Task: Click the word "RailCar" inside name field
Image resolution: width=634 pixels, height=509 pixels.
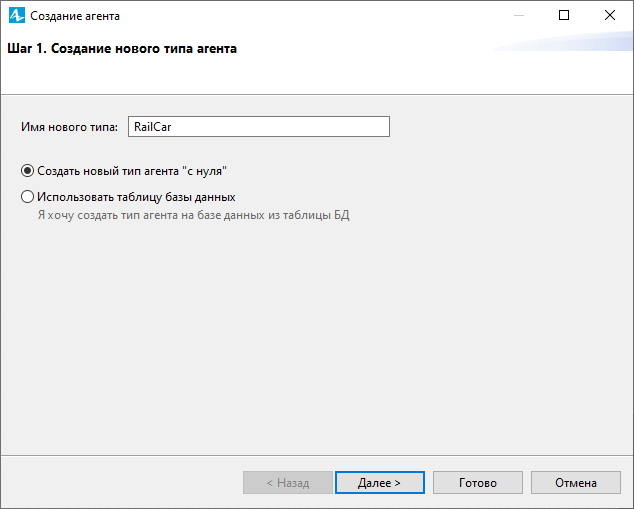Action: click(x=153, y=127)
